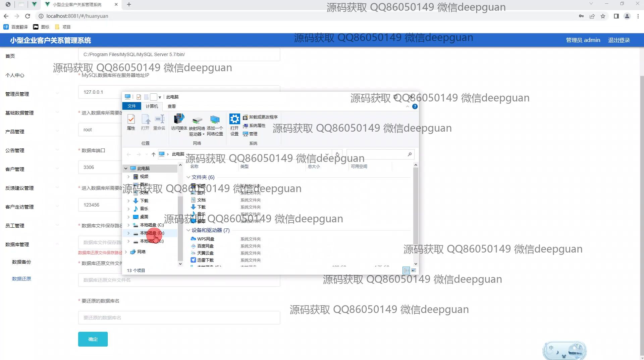
Task: Click the browser reload icon
Action: pos(28,16)
